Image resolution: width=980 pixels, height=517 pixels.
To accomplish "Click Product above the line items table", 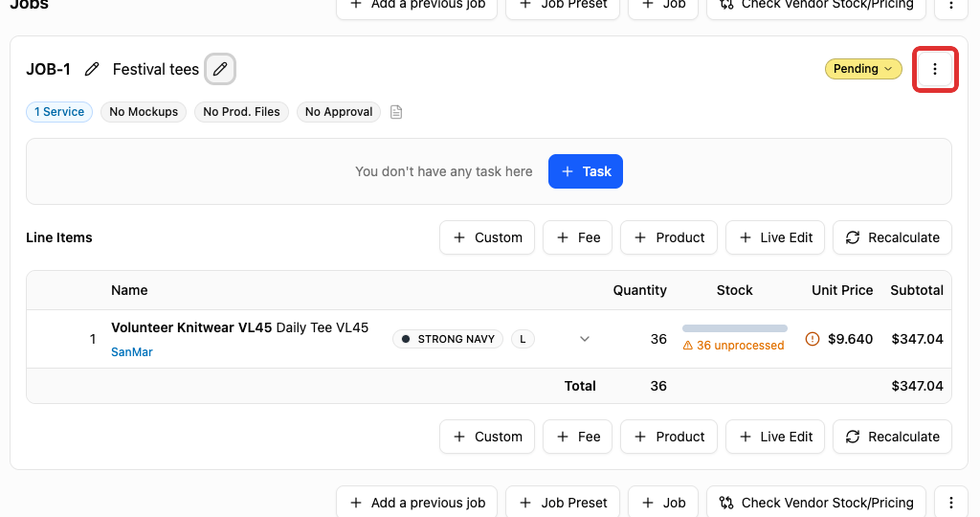I will click(x=669, y=237).
